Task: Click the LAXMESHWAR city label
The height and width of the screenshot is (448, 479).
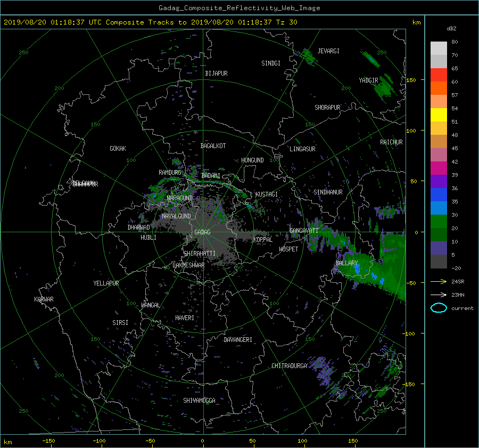Action: pyautogui.click(x=188, y=265)
